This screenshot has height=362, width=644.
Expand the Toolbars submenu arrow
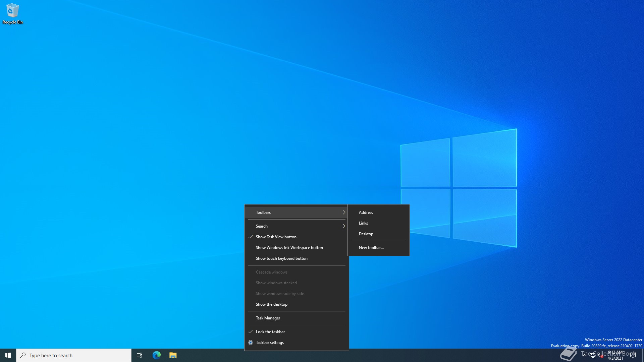point(344,213)
